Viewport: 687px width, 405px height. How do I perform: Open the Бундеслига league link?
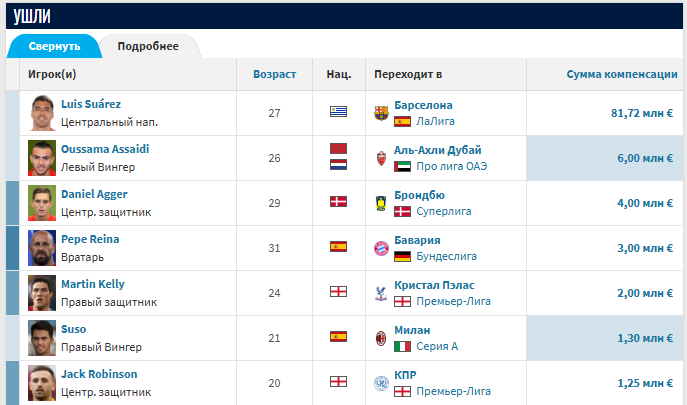(x=446, y=256)
